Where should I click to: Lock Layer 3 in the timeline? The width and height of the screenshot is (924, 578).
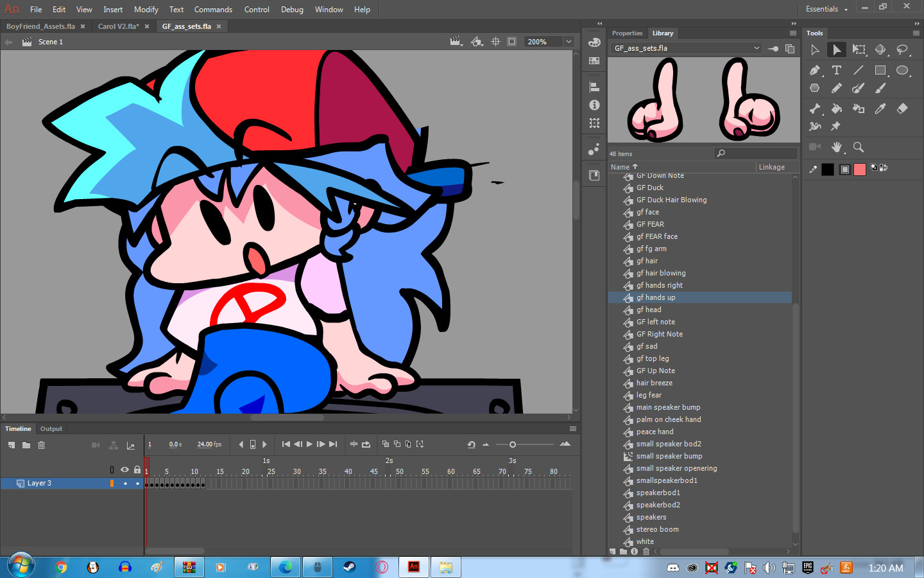[x=137, y=483]
